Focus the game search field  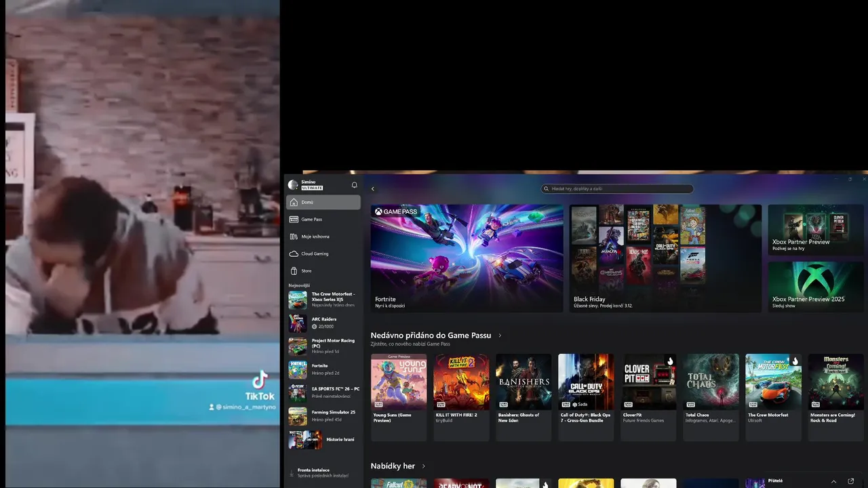617,189
